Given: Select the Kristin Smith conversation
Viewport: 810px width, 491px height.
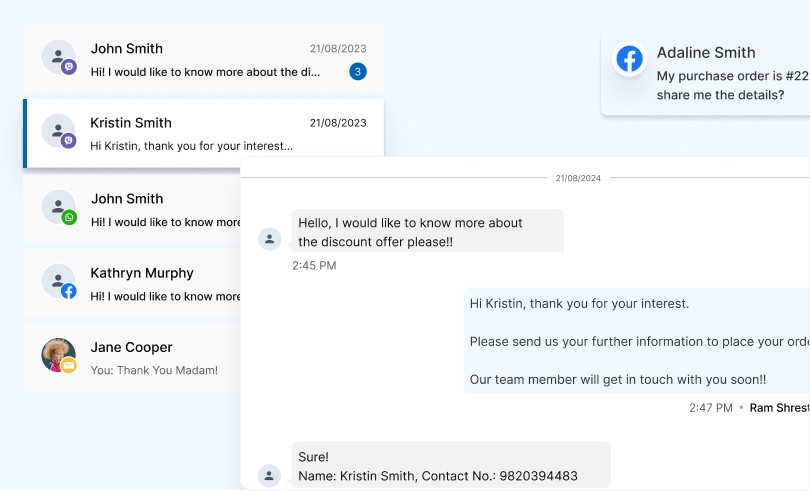Looking at the screenshot, I should [x=204, y=133].
